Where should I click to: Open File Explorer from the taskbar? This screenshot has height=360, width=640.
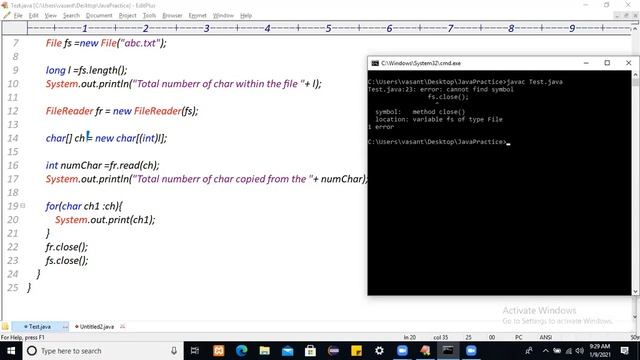tap(264, 351)
